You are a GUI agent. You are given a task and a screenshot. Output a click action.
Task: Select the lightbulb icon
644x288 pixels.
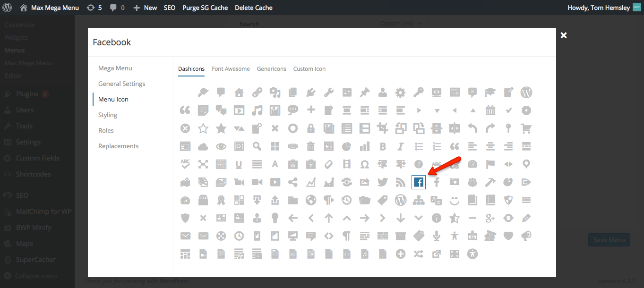pyautogui.click(x=275, y=218)
